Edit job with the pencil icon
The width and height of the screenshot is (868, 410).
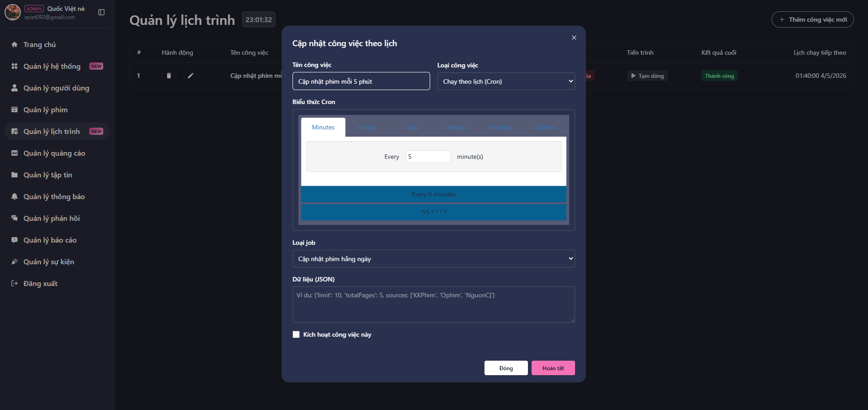[191, 76]
